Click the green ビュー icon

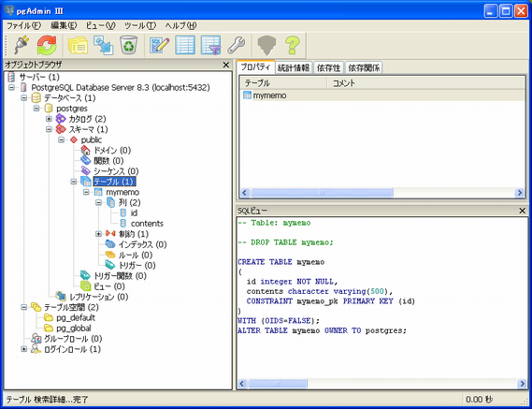[85, 286]
